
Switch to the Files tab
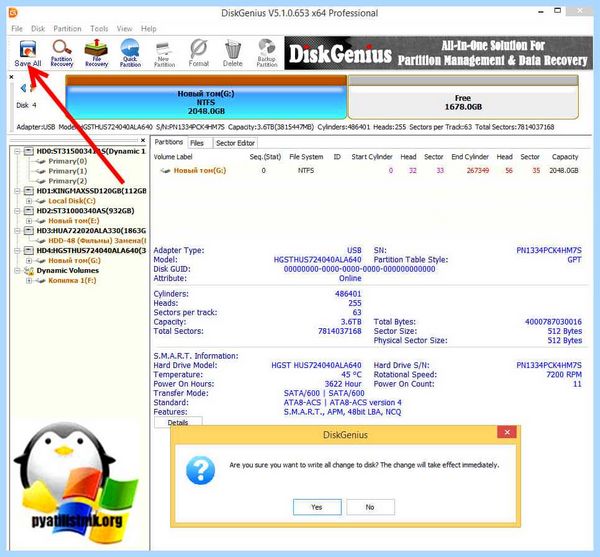pos(197,143)
